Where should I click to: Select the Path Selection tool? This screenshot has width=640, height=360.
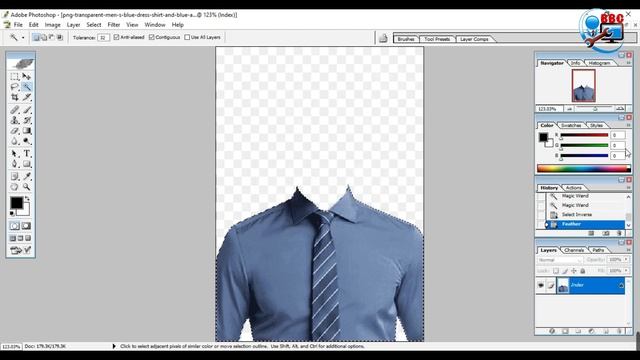tap(15, 153)
